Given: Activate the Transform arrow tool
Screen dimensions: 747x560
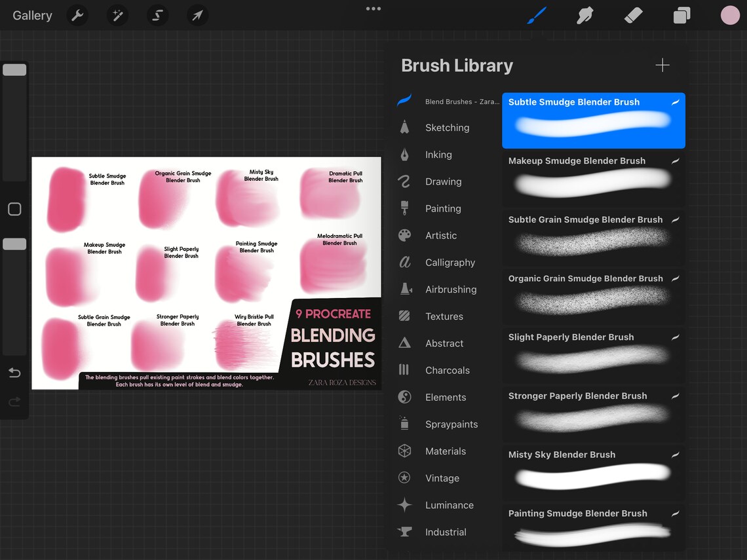Looking at the screenshot, I should tap(197, 16).
